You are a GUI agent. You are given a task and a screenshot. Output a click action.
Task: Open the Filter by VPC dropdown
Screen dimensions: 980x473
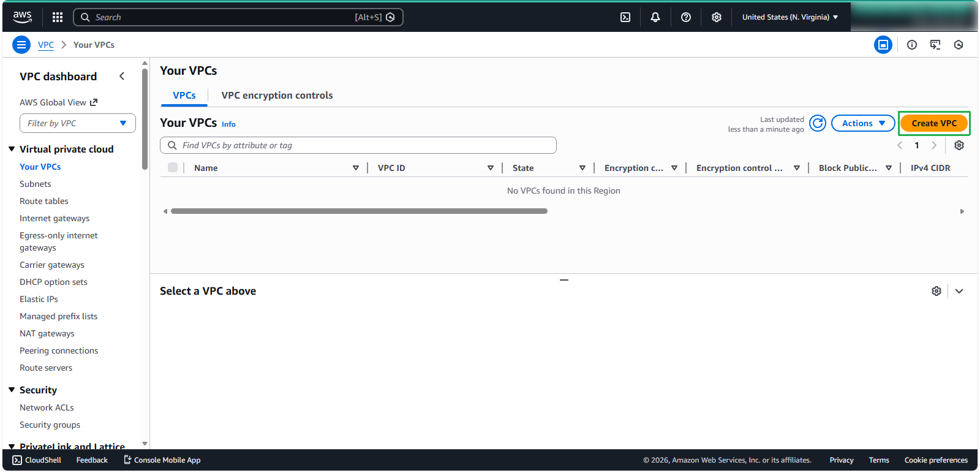tap(78, 123)
